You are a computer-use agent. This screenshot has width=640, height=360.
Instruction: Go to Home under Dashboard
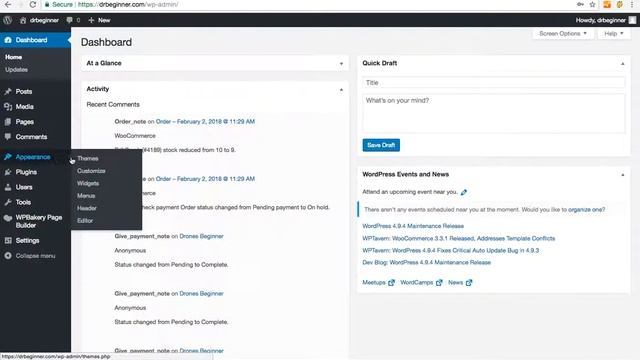tap(13, 57)
